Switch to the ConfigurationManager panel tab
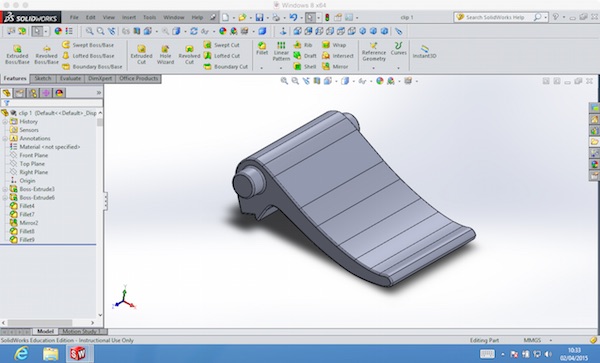Image resolution: width=600 pixels, height=363 pixels. click(x=33, y=93)
